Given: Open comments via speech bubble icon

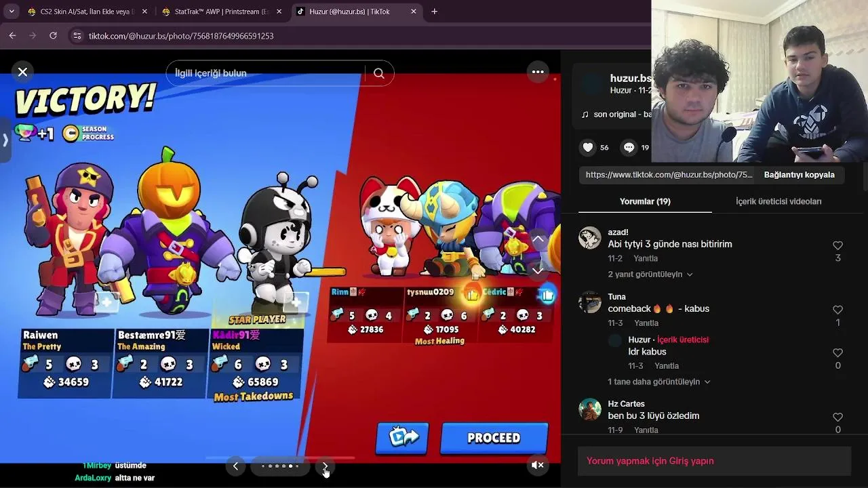Looking at the screenshot, I should (x=629, y=147).
